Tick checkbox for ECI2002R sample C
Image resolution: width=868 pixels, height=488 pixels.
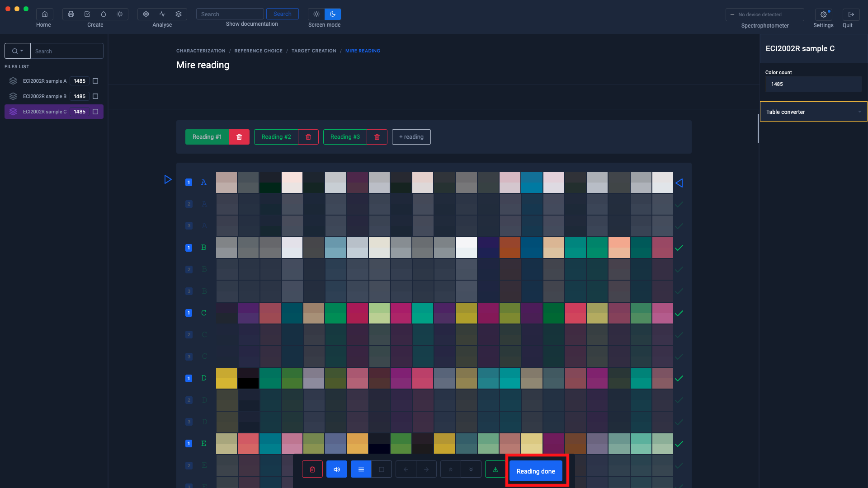click(95, 112)
